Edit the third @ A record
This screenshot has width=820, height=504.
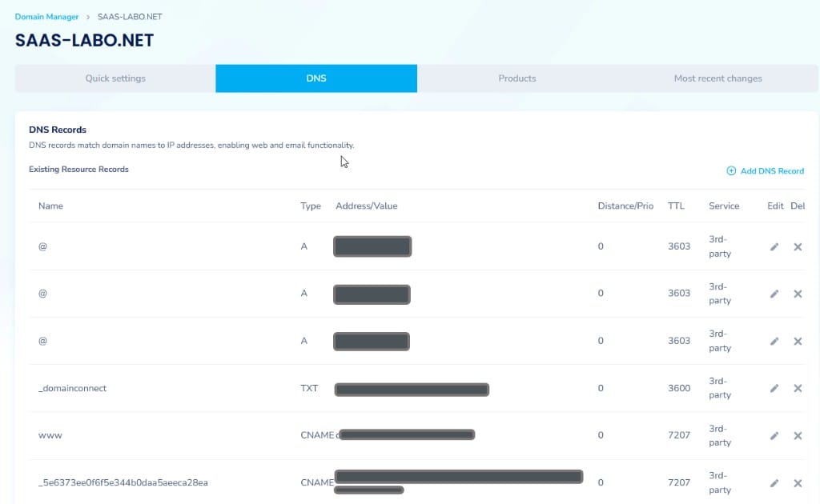[774, 341]
